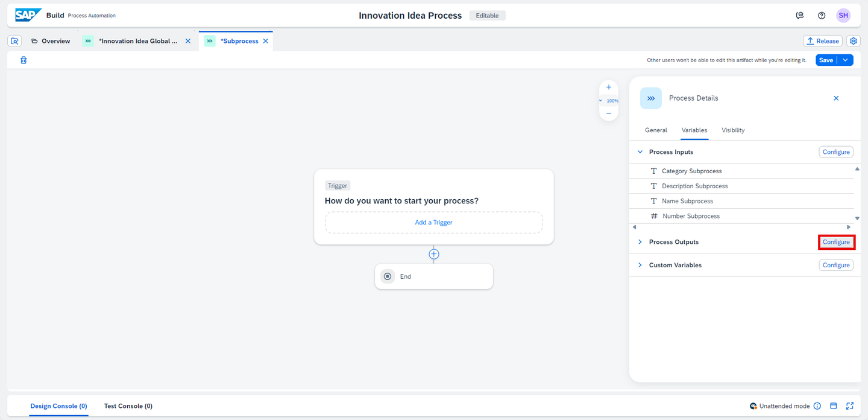The width and height of the screenshot is (868, 420).
Task: Add a step with the plus connector
Action: click(434, 254)
